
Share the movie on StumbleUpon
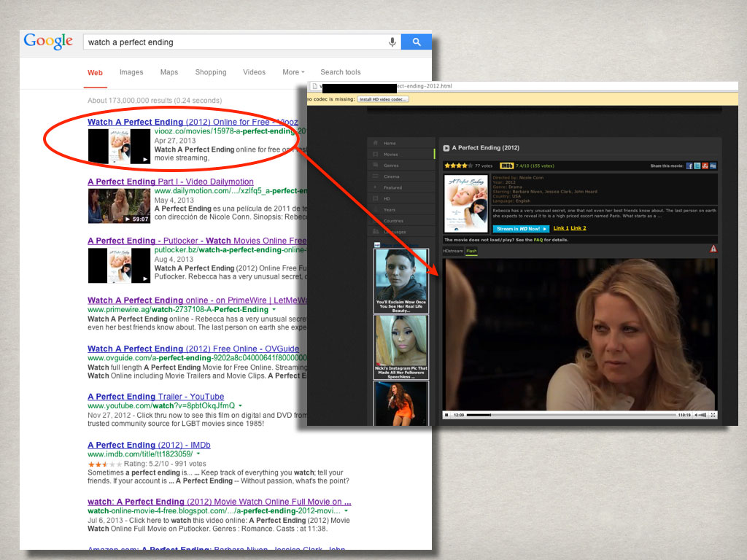click(x=705, y=166)
